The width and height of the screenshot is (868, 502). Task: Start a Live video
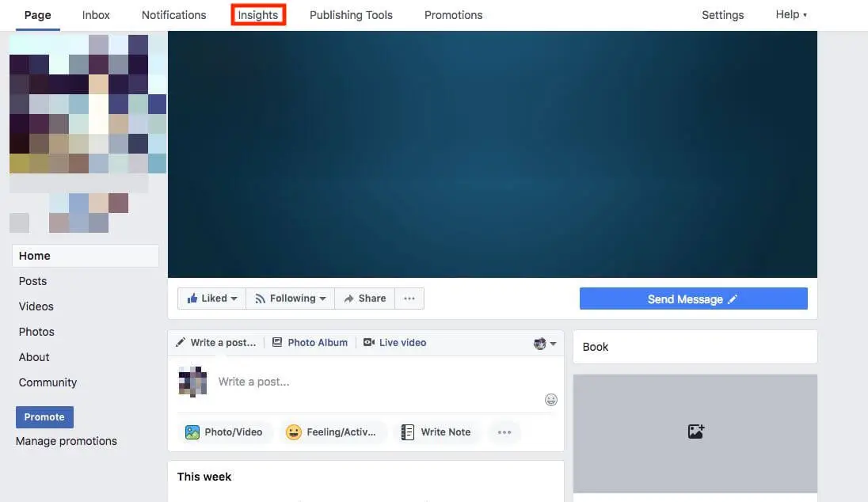394,343
